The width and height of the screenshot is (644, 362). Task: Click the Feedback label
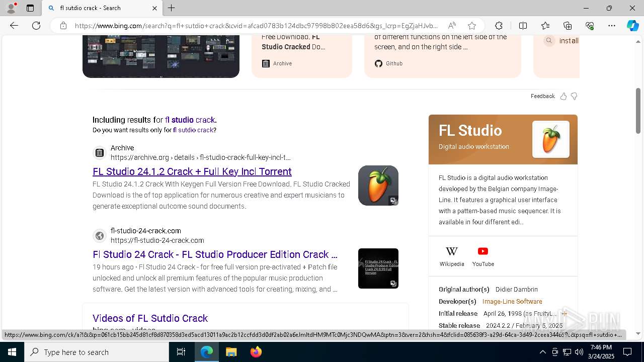coord(542,96)
